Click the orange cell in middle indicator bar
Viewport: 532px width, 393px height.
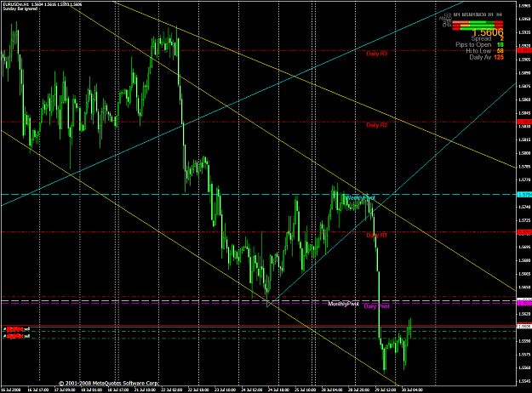point(465,26)
